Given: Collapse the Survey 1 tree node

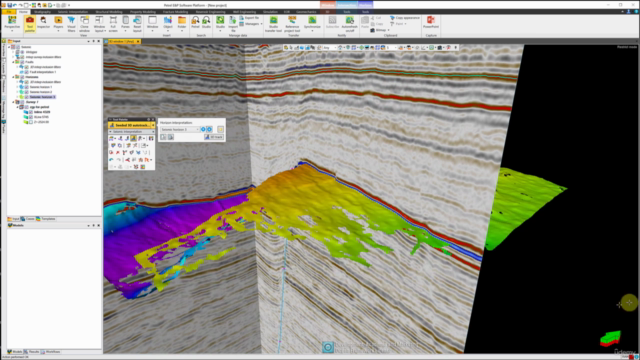Looking at the screenshot, I should [x=13, y=102].
